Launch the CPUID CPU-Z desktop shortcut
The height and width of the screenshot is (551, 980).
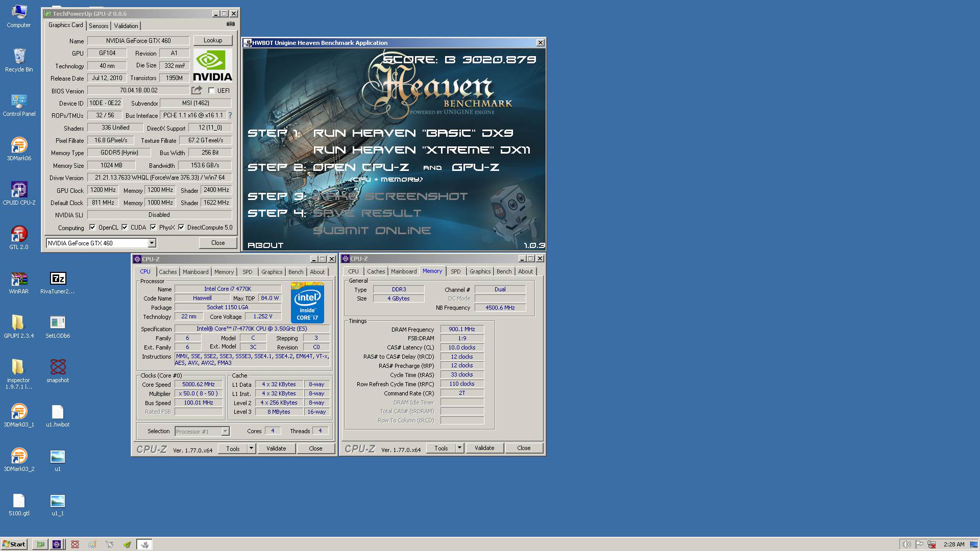19,194
